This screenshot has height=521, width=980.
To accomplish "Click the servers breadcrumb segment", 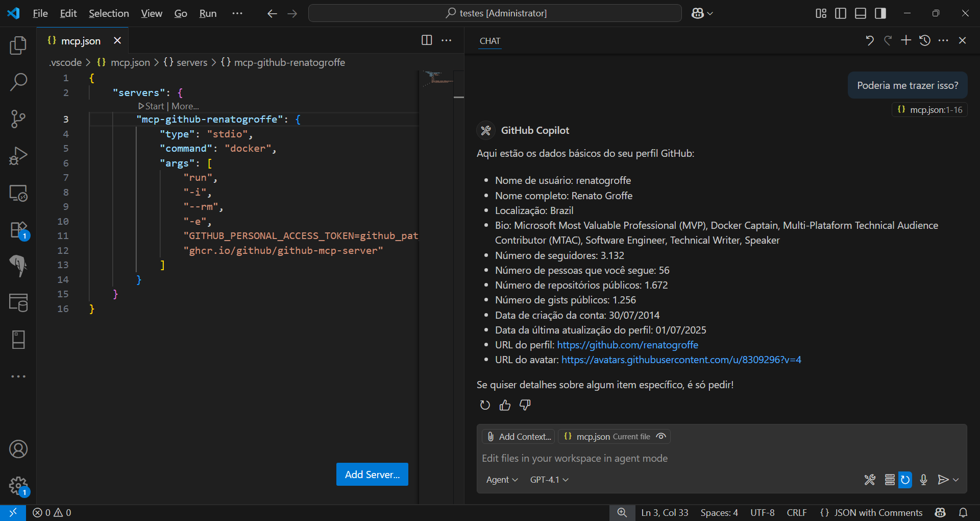I will 185,62.
